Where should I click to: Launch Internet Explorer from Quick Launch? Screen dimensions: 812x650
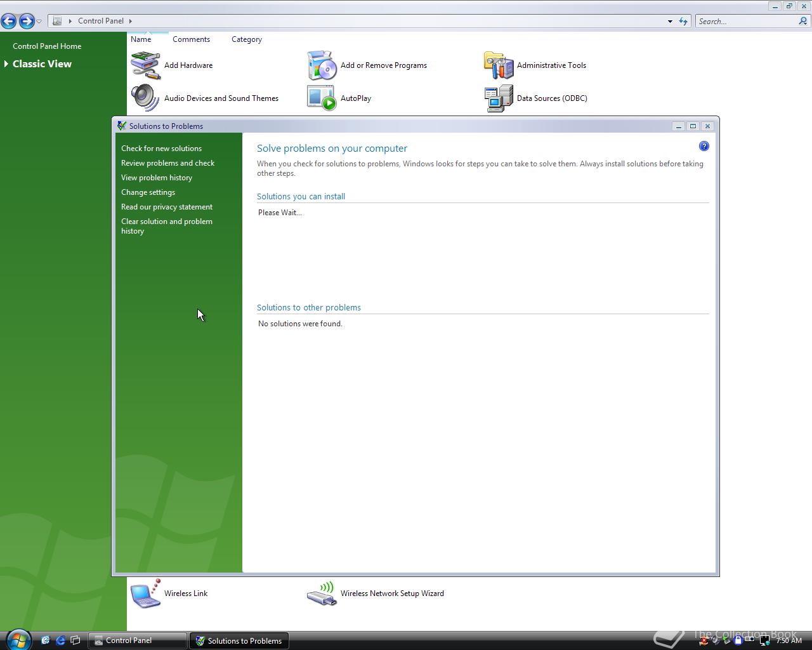(60, 640)
